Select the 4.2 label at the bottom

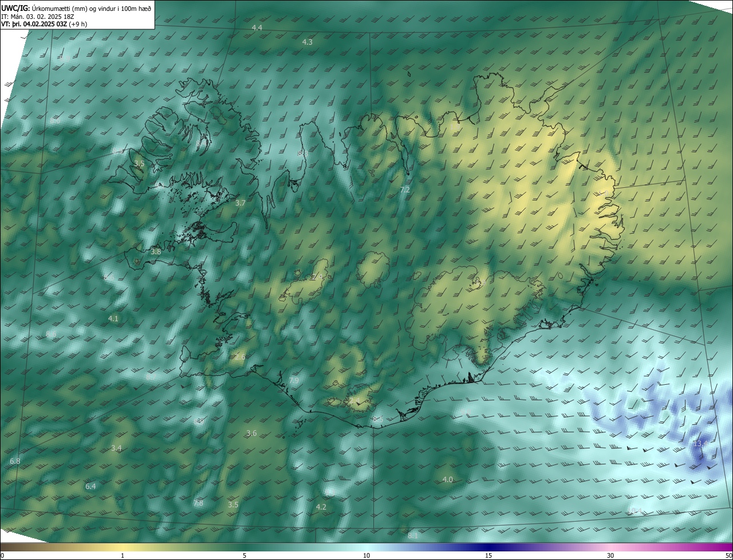click(x=321, y=507)
